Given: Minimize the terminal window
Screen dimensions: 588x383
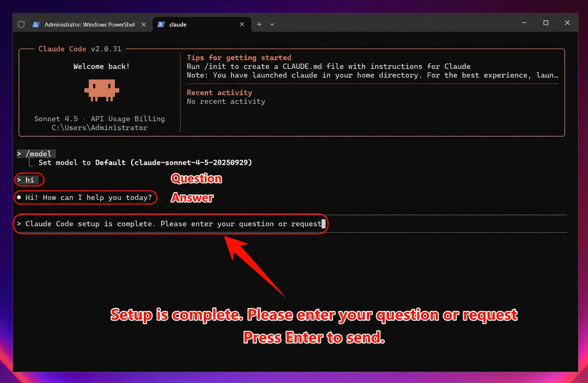Looking at the screenshot, I should pyautogui.click(x=524, y=23).
